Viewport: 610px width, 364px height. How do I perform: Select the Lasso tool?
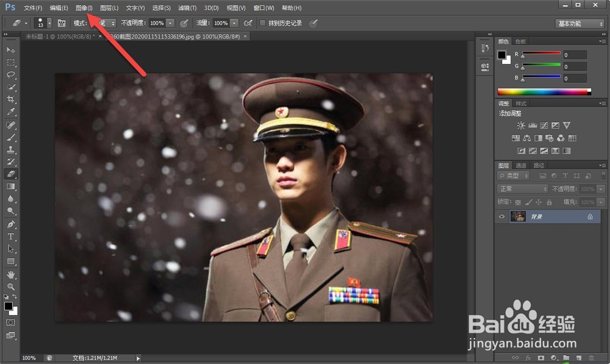click(10, 74)
